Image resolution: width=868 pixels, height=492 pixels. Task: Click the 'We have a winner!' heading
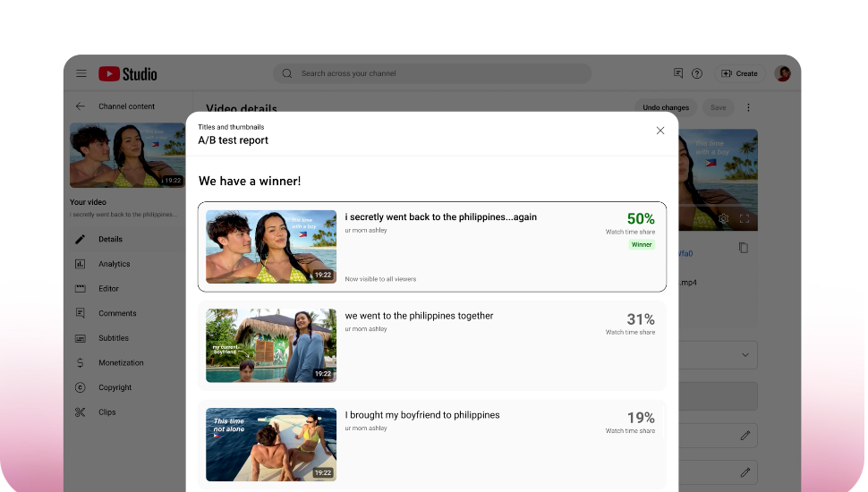[250, 181]
